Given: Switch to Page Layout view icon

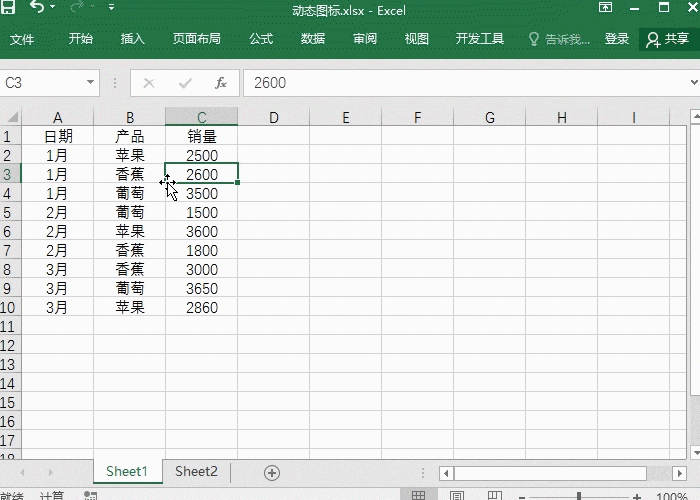Looking at the screenshot, I should pyautogui.click(x=456, y=496).
